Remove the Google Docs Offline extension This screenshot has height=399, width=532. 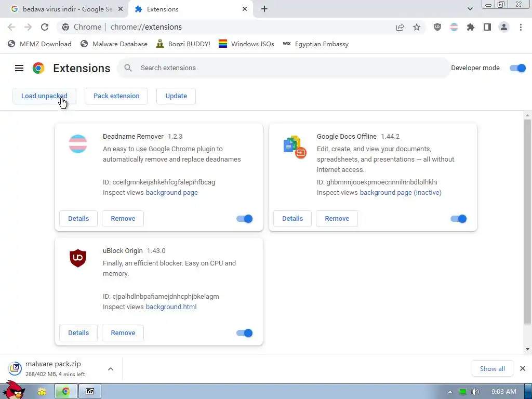point(337,219)
